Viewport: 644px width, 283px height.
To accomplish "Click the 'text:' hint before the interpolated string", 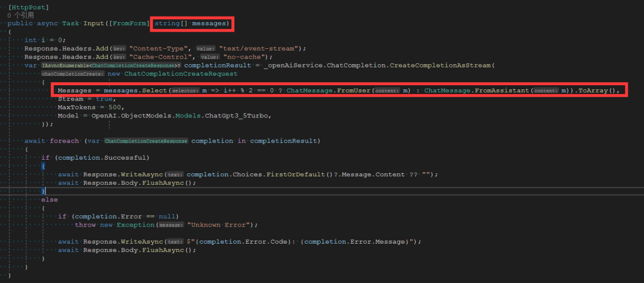I will coord(176,241).
